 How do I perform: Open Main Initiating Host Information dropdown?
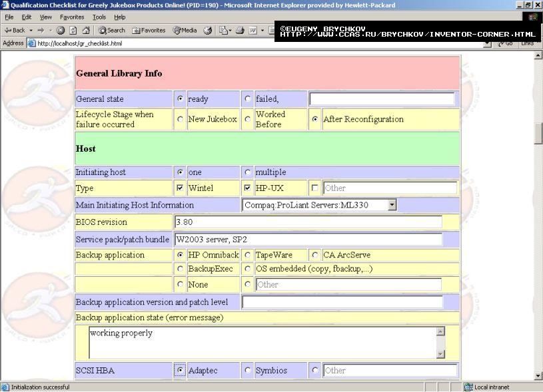pos(392,205)
